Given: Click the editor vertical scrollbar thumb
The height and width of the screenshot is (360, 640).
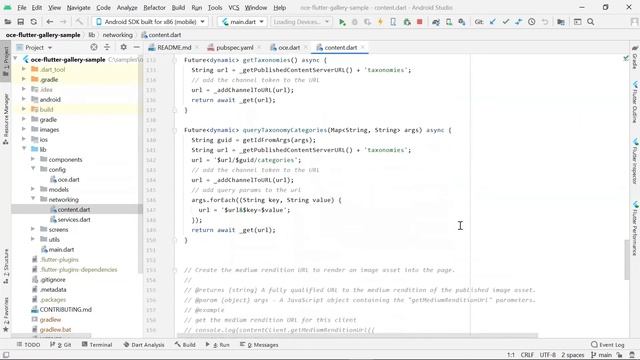Looking at the screenshot, I should tap(627, 260).
